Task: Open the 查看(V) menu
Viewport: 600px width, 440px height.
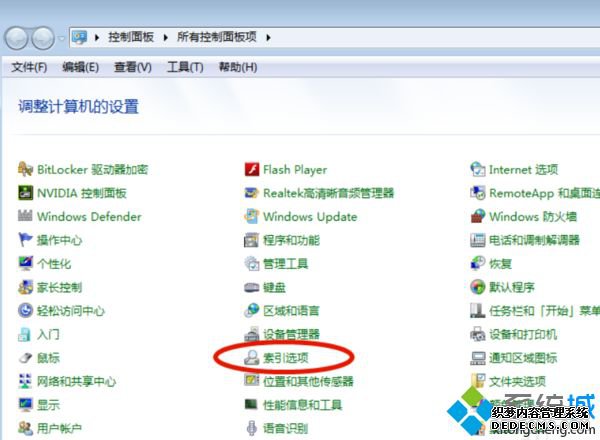Action: 133,67
